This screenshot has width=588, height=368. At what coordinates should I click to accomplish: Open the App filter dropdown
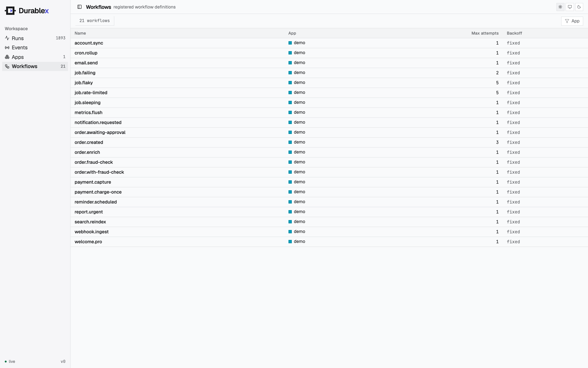(x=572, y=21)
